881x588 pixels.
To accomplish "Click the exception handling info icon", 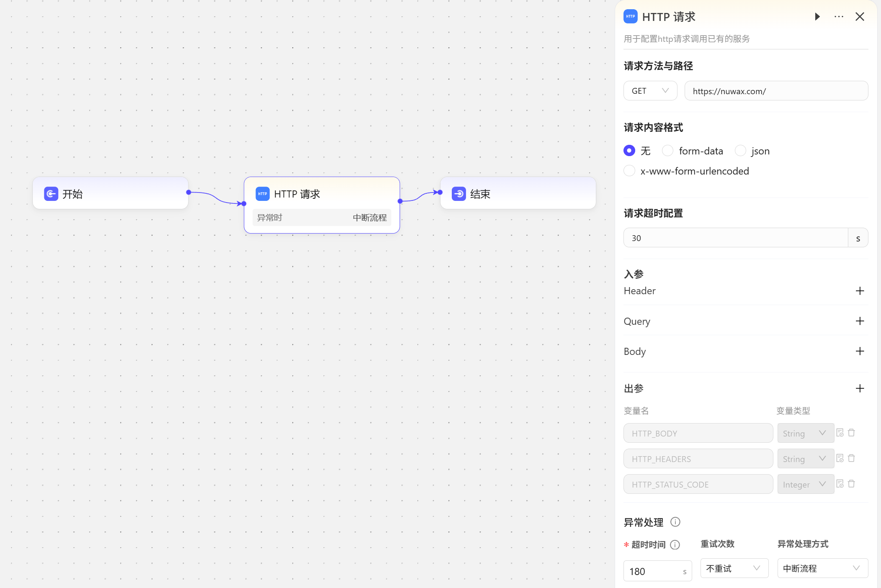I will click(675, 522).
